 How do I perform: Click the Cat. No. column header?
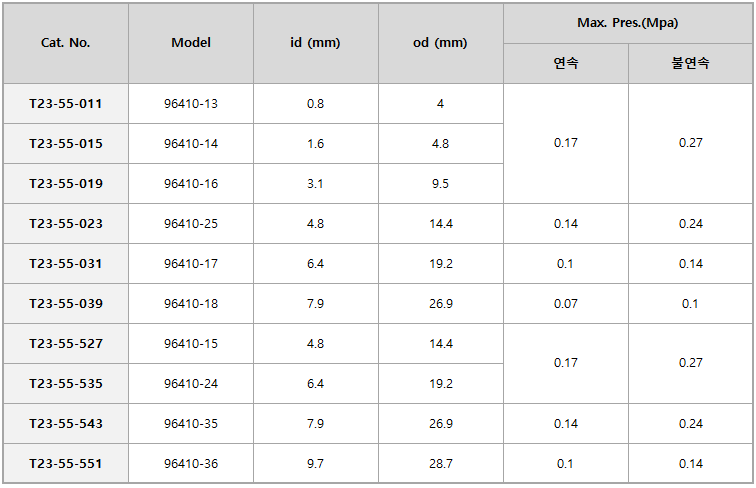(66, 43)
